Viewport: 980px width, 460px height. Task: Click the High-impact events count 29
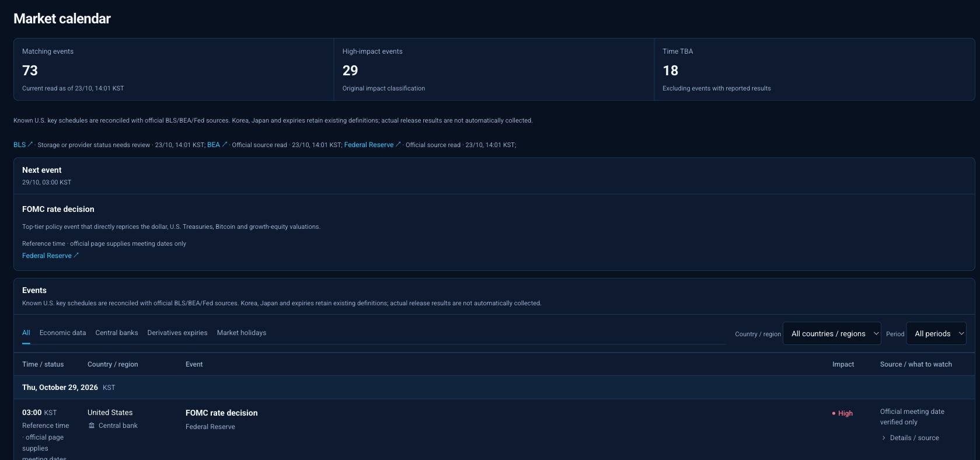(350, 71)
